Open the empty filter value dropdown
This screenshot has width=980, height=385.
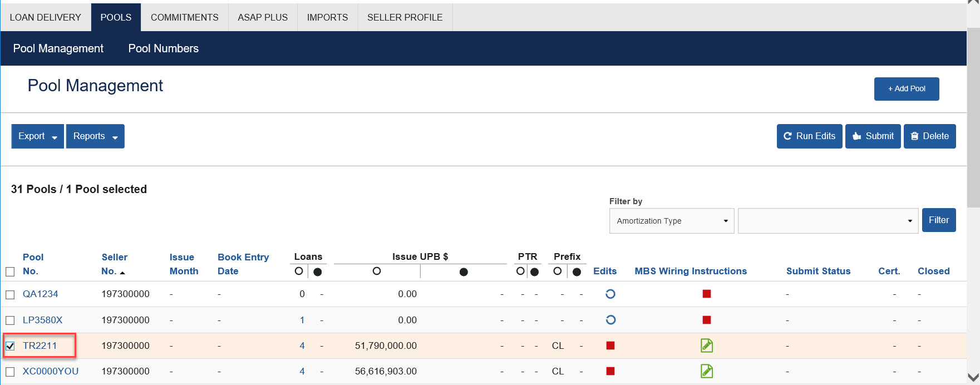(x=828, y=221)
